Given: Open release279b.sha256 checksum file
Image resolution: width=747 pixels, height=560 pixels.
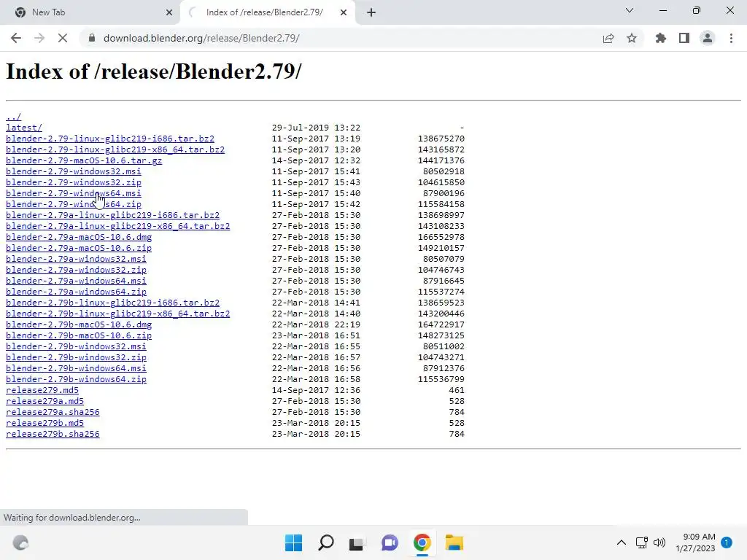Looking at the screenshot, I should click(53, 435).
